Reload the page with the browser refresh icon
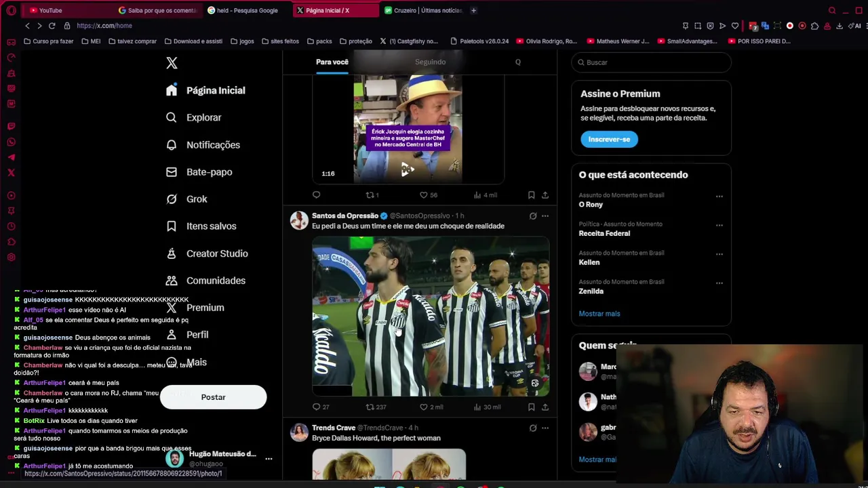This screenshot has width=868, height=488. pos(52,26)
